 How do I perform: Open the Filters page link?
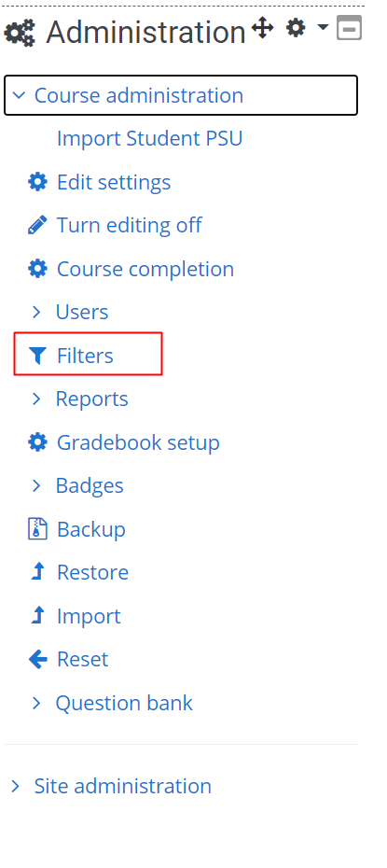click(85, 356)
